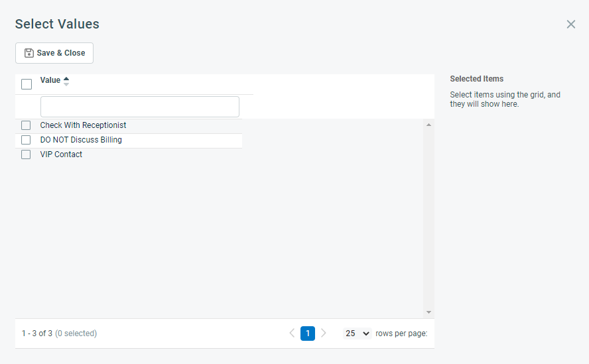The height and width of the screenshot is (364, 589).
Task: Select page 1 in pagination
Action: pos(308,334)
